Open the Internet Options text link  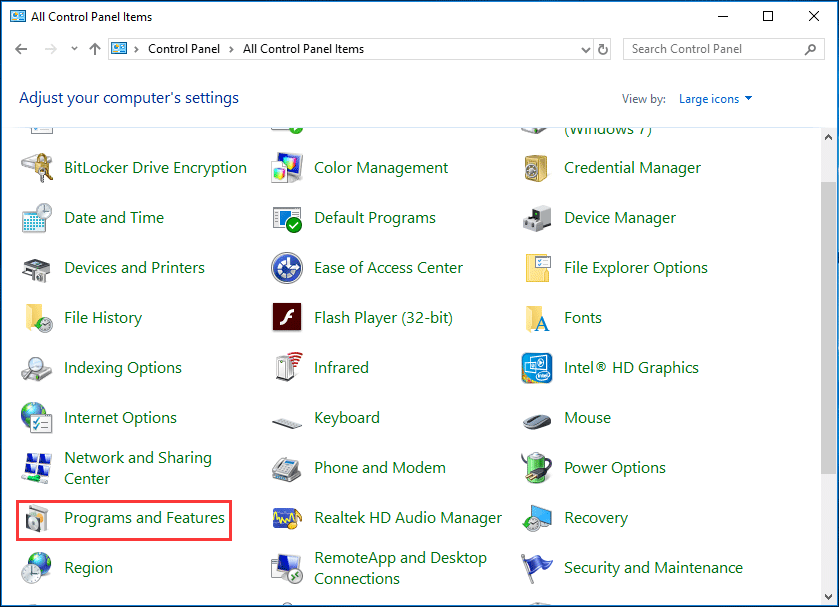(x=120, y=418)
